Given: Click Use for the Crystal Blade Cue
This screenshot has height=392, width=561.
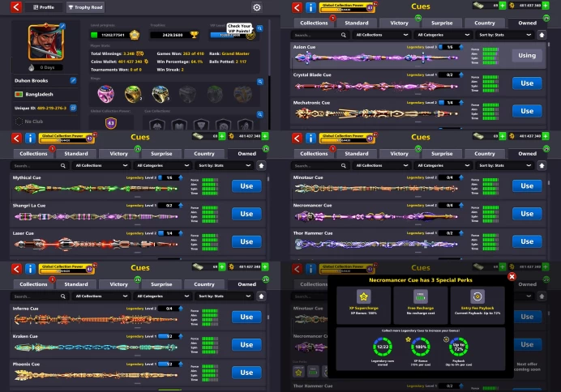Looking at the screenshot, I should click(527, 83).
